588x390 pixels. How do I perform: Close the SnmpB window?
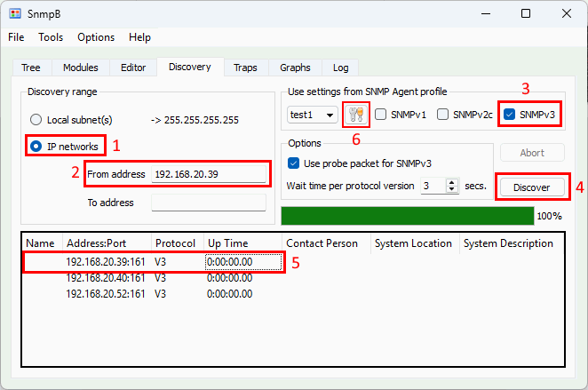click(567, 14)
